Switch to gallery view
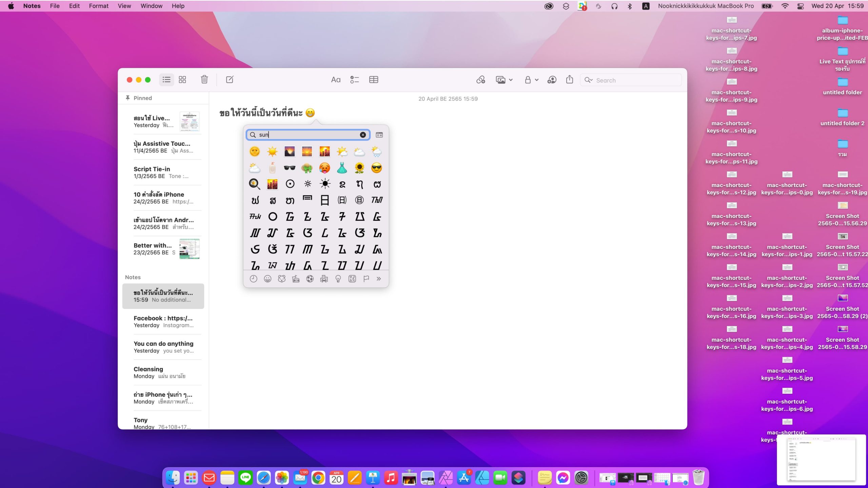 coord(182,80)
